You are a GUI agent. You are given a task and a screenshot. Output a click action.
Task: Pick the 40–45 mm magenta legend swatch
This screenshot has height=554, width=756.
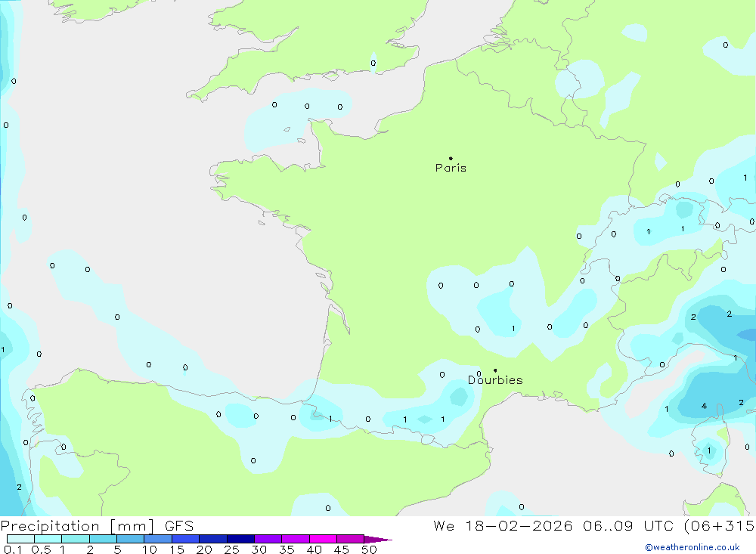coord(323,539)
